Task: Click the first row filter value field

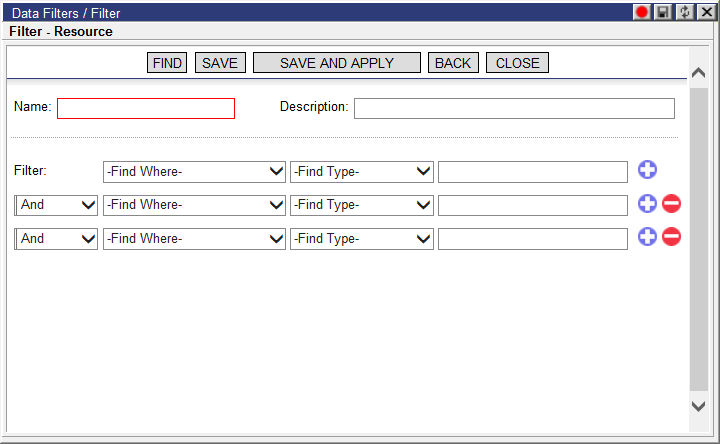Action: coord(533,172)
